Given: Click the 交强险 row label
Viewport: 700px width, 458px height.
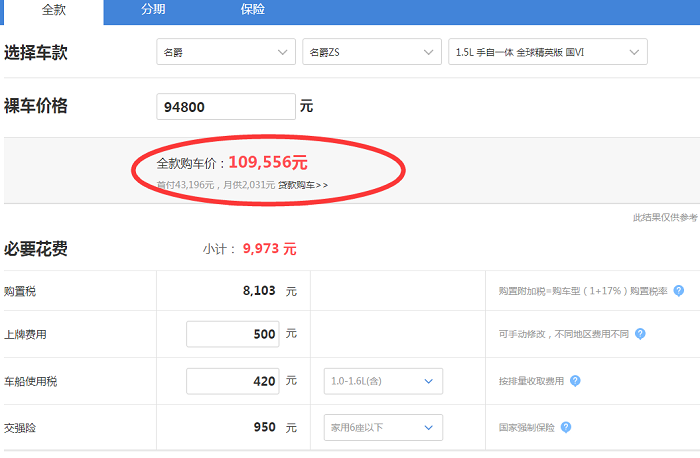Looking at the screenshot, I should [20, 428].
